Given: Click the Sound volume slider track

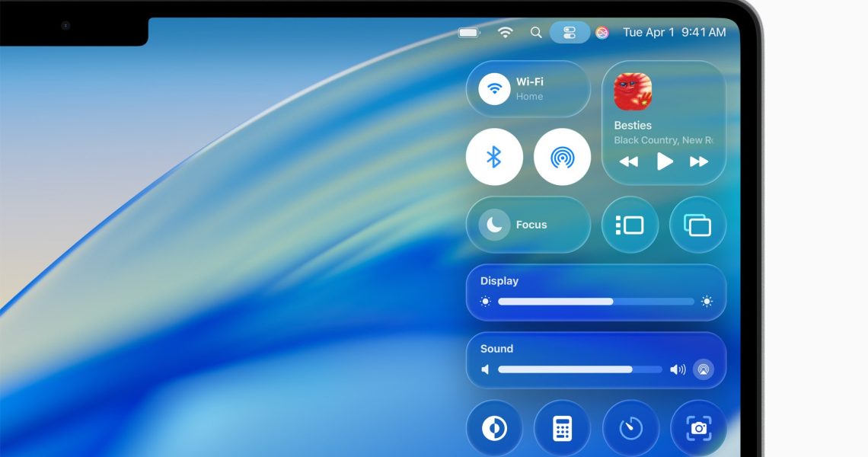Looking at the screenshot, I should pyautogui.click(x=579, y=369).
